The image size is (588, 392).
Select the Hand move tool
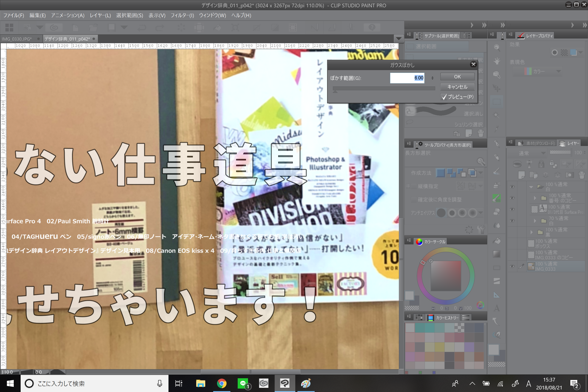point(497,61)
